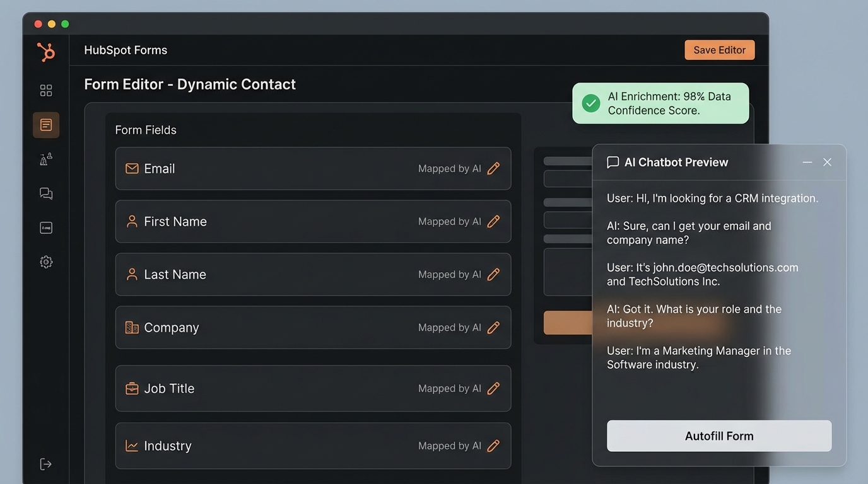The width and height of the screenshot is (868, 484).
Task: Select the Last Name form field
Action: click(x=313, y=274)
